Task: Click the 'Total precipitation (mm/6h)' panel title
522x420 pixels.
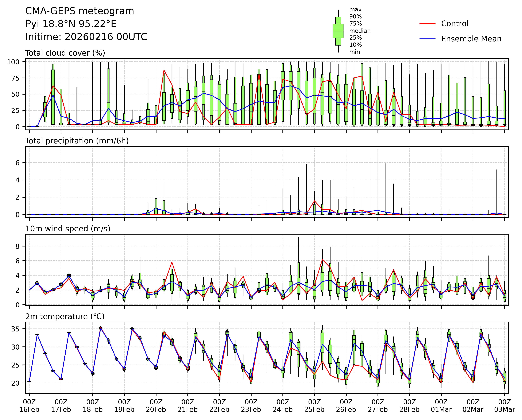Action: coord(77,141)
